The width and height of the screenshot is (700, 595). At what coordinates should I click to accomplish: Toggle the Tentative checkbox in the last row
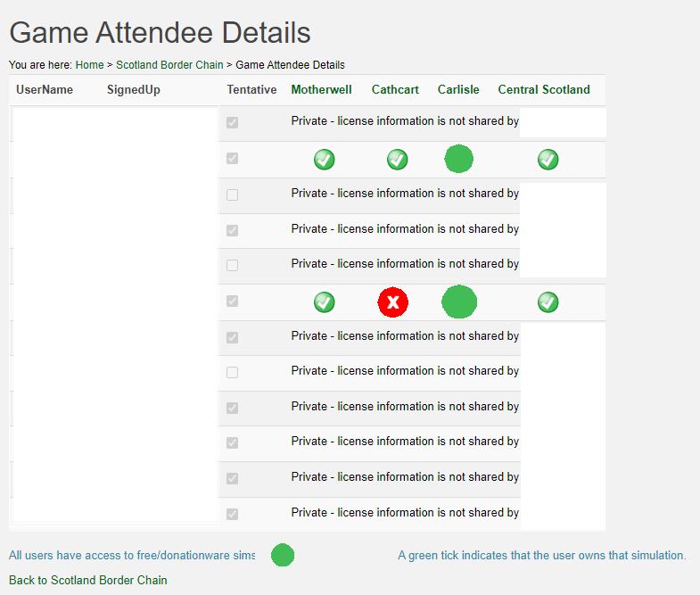tap(232, 514)
